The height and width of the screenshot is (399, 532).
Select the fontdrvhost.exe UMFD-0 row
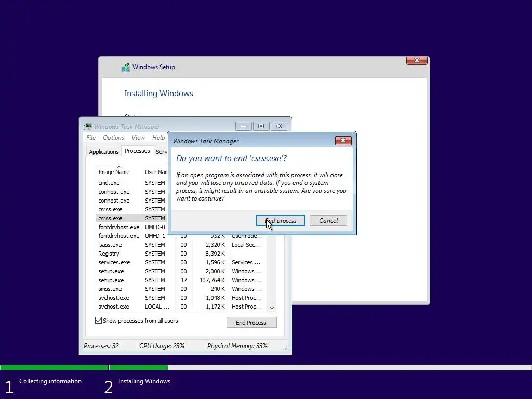pos(131,227)
